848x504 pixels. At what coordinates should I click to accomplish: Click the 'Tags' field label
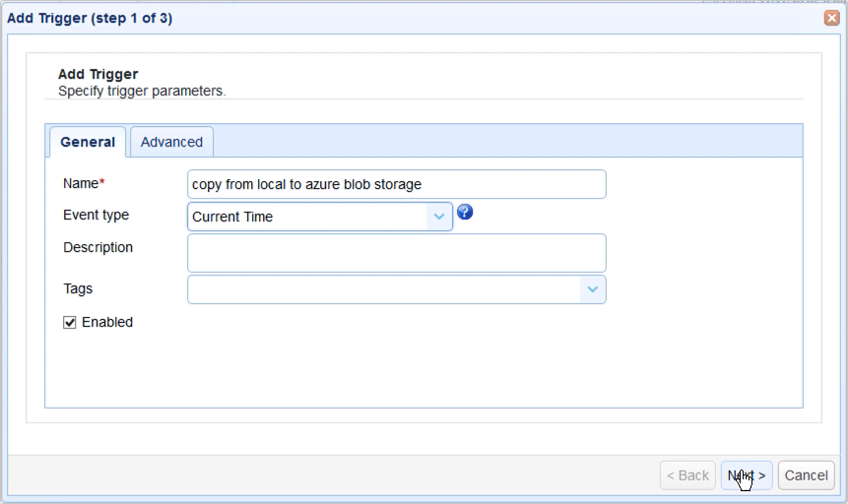click(78, 288)
